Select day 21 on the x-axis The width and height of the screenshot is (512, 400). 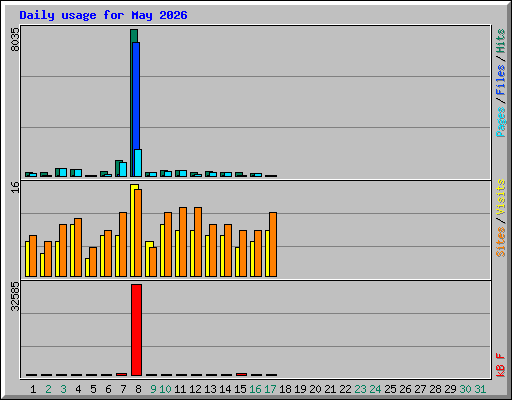(x=330, y=389)
